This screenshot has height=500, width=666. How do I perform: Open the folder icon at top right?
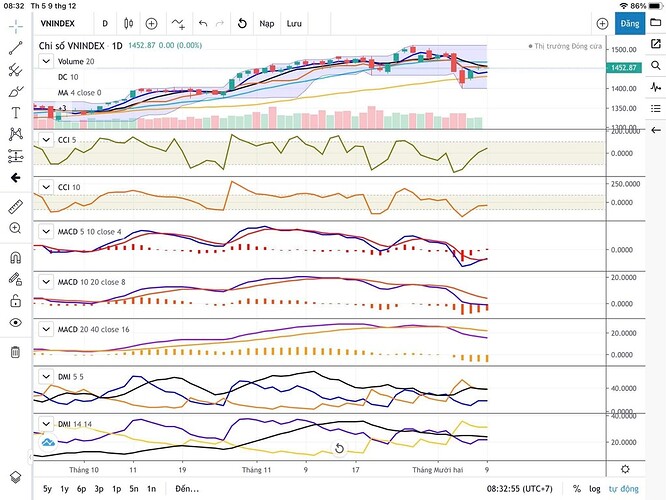(x=656, y=22)
